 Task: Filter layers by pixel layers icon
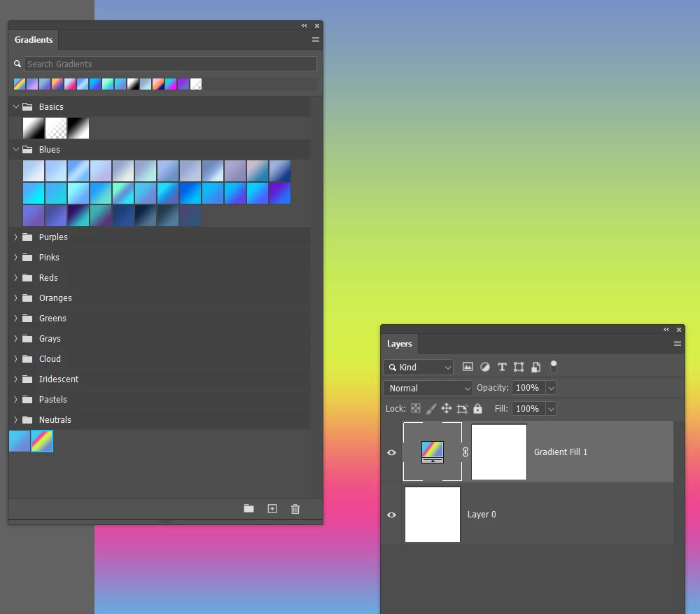tap(468, 367)
